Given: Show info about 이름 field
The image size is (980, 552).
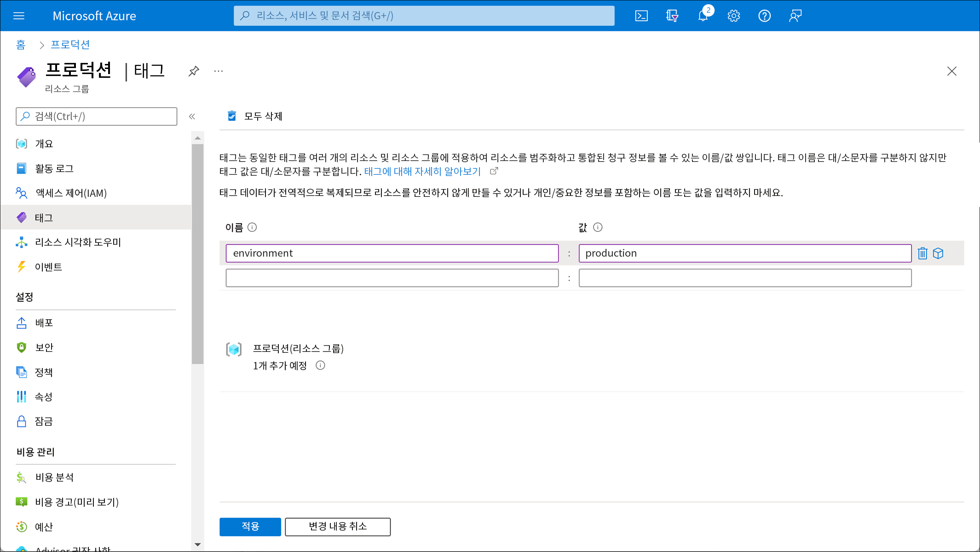Looking at the screenshot, I should pyautogui.click(x=252, y=227).
